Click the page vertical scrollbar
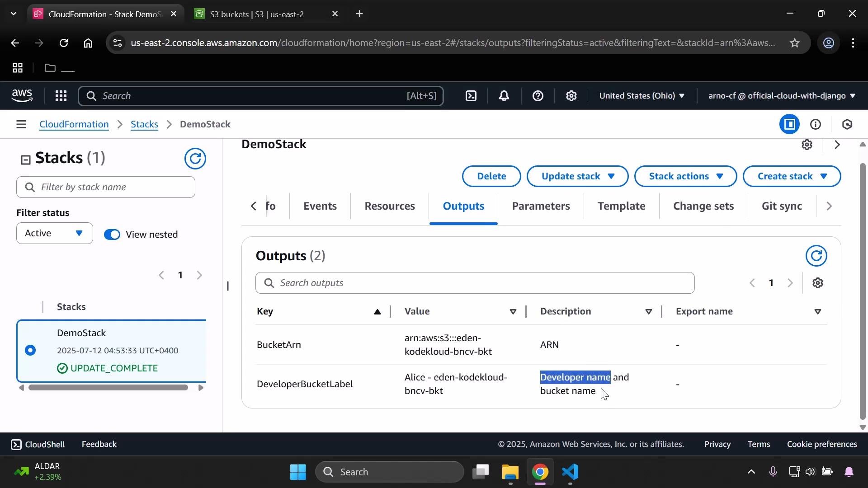The height and width of the screenshot is (488, 868). pos(863,291)
